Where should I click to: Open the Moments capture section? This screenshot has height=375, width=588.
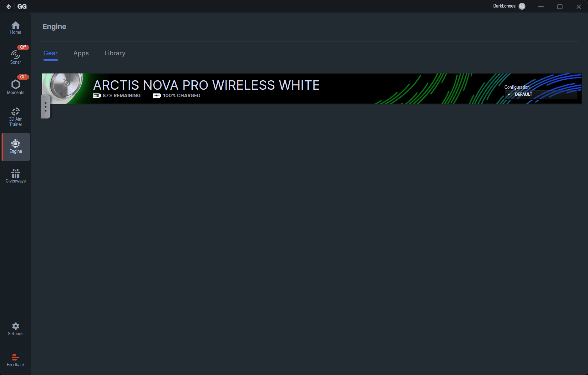(15, 87)
